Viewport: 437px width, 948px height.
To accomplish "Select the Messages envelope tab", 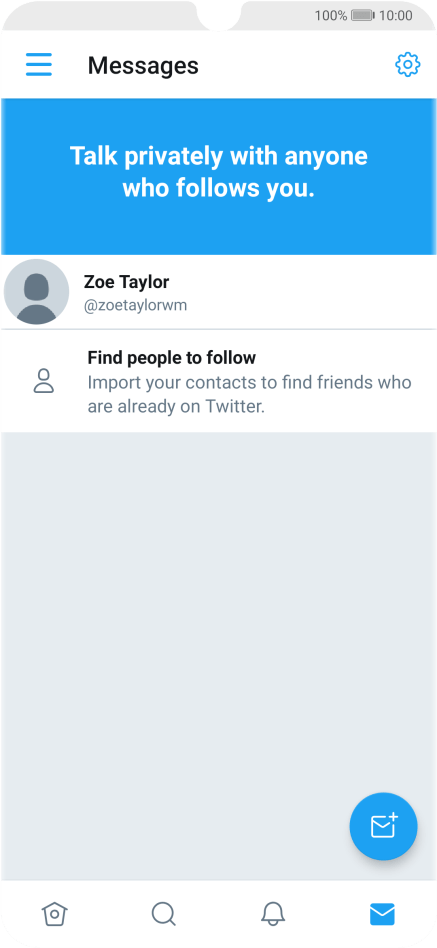I will point(382,914).
